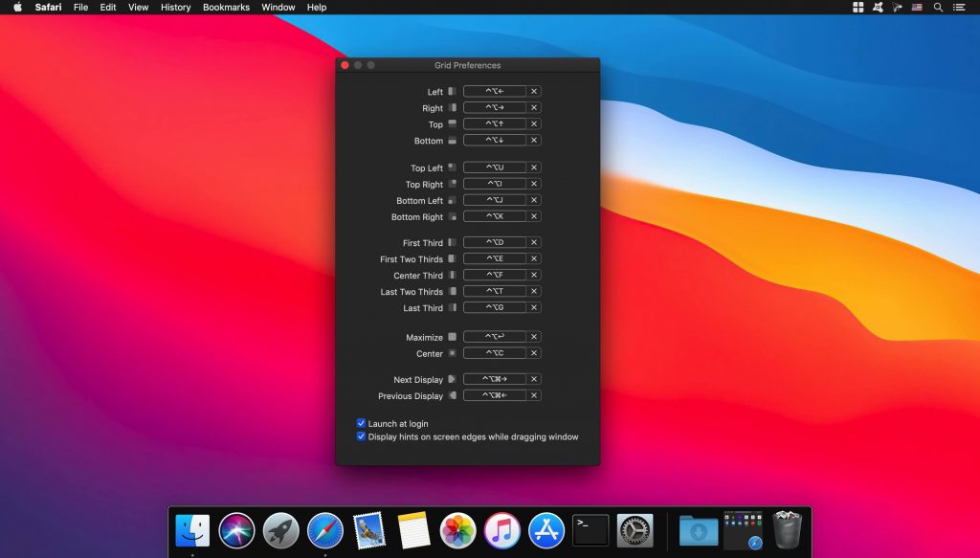Viewport: 980px width, 558px height.
Task: Disable display hints on screen edges checkbox
Action: tap(362, 436)
